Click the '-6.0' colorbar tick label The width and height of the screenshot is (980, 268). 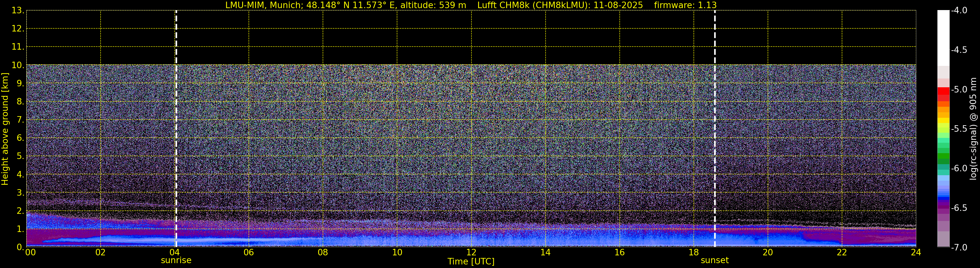click(959, 168)
